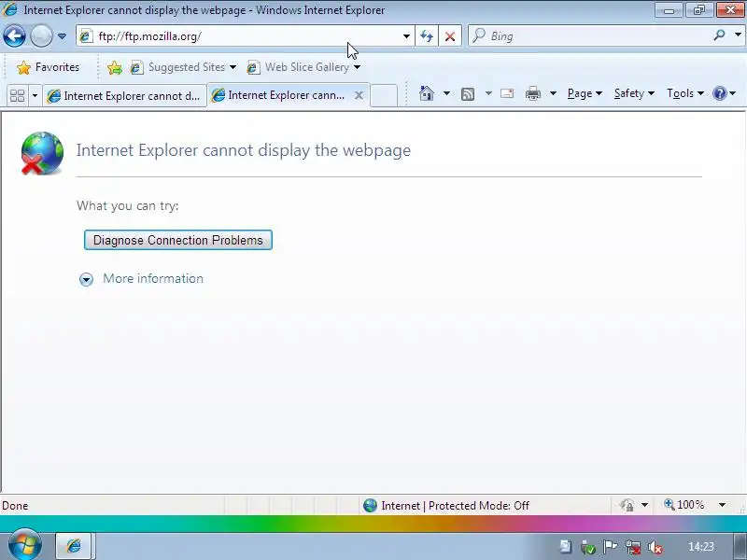Viewport: 747px width, 560px height.
Task: Click Diagnose Connection Problems button
Action: pyautogui.click(x=178, y=240)
